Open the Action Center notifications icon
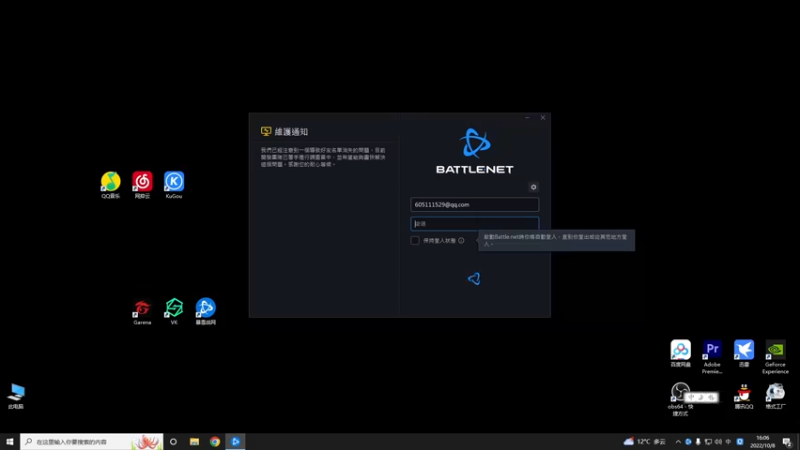Image resolution: width=800 pixels, height=450 pixels. tap(787, 442)
